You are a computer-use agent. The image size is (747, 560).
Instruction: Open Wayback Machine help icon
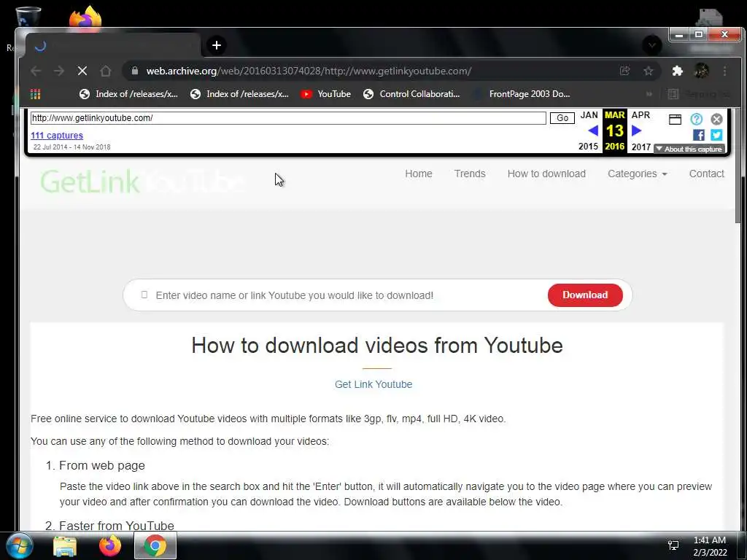pos(696,119)
